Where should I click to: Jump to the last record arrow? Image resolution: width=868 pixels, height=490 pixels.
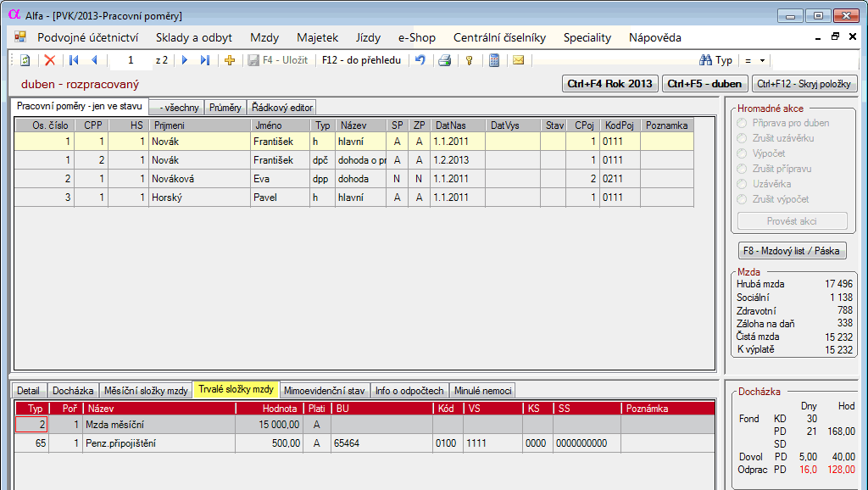point(205,60)
